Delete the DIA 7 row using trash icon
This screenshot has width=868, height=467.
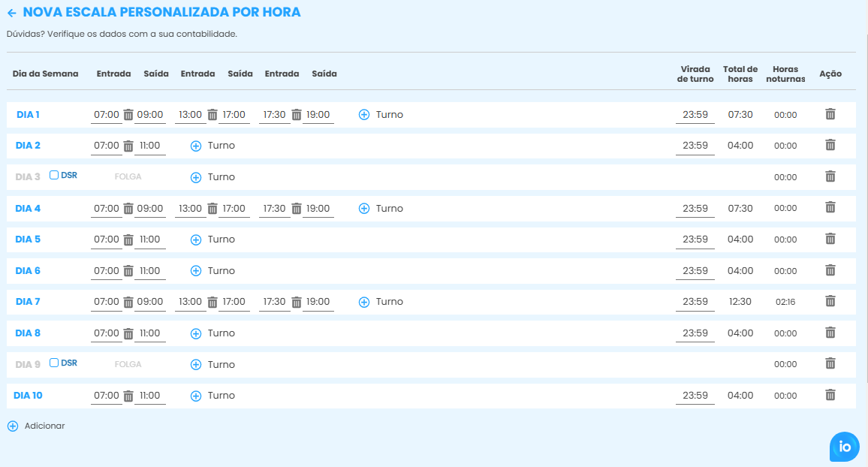point(830,301)
